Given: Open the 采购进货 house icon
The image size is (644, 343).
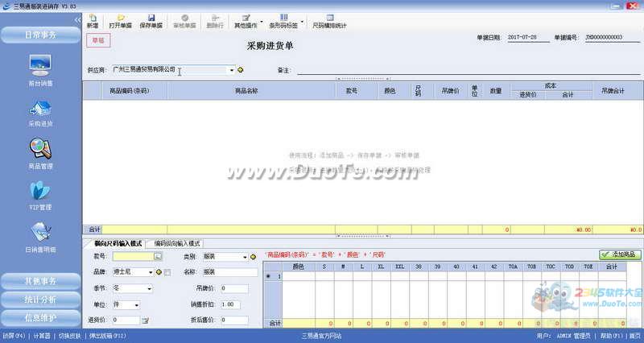Looking at the screenshot, I should 40,108.
